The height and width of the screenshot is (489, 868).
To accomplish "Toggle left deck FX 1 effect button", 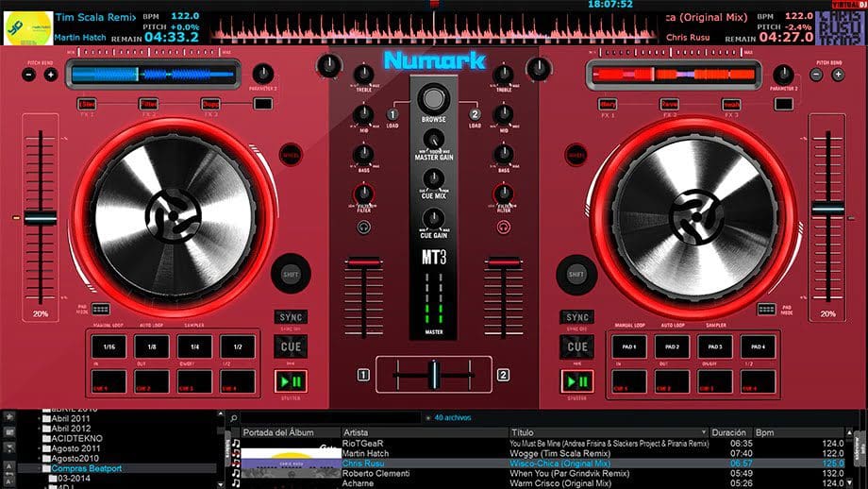I will pos(87,104).
